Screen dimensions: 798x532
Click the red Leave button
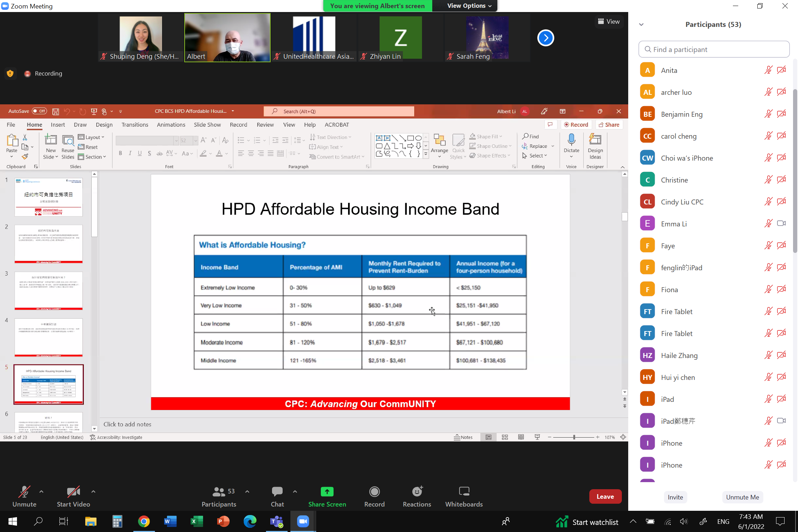tap(605, 497)
